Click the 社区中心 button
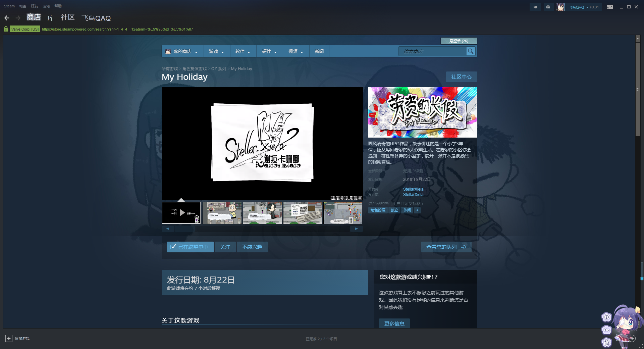 (461, 77)
